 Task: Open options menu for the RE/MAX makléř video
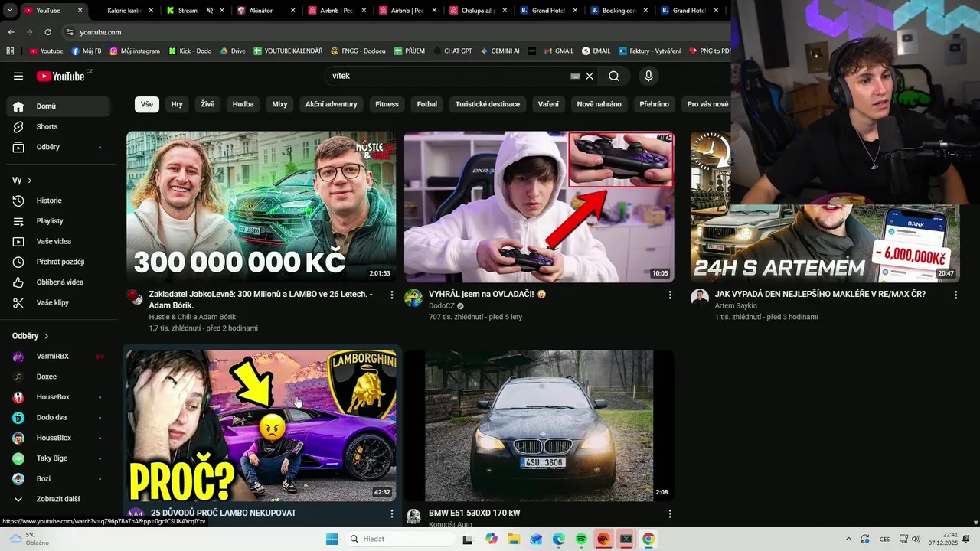click(x=955, y=295)
